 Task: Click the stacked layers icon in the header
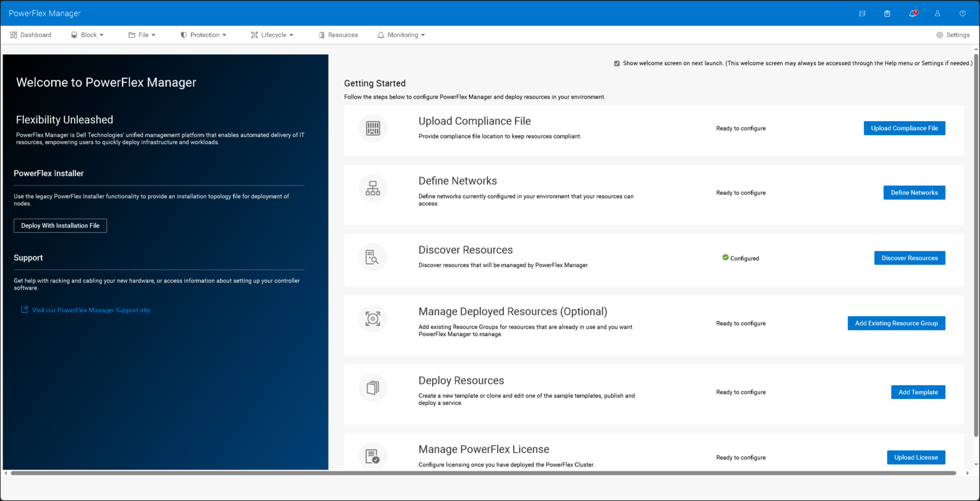pos(862,13)
